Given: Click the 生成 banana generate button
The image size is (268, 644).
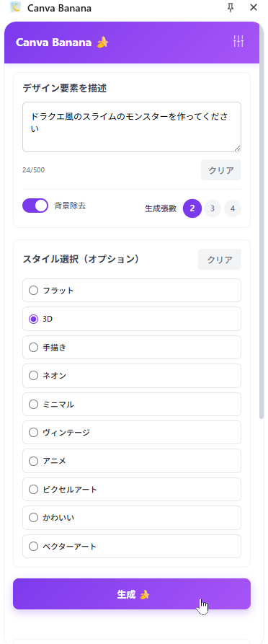Looking at the screenshot, I should pyautogui.click(x=132, y=594).
